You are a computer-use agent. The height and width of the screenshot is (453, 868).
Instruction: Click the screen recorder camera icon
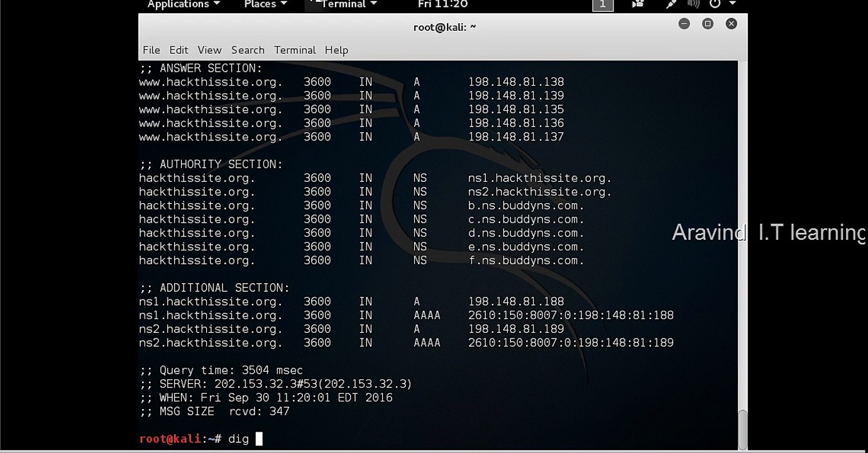coord(638,4)
